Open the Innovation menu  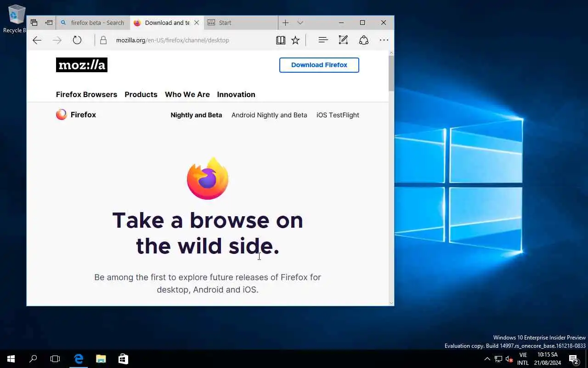(x=236, y=94)
